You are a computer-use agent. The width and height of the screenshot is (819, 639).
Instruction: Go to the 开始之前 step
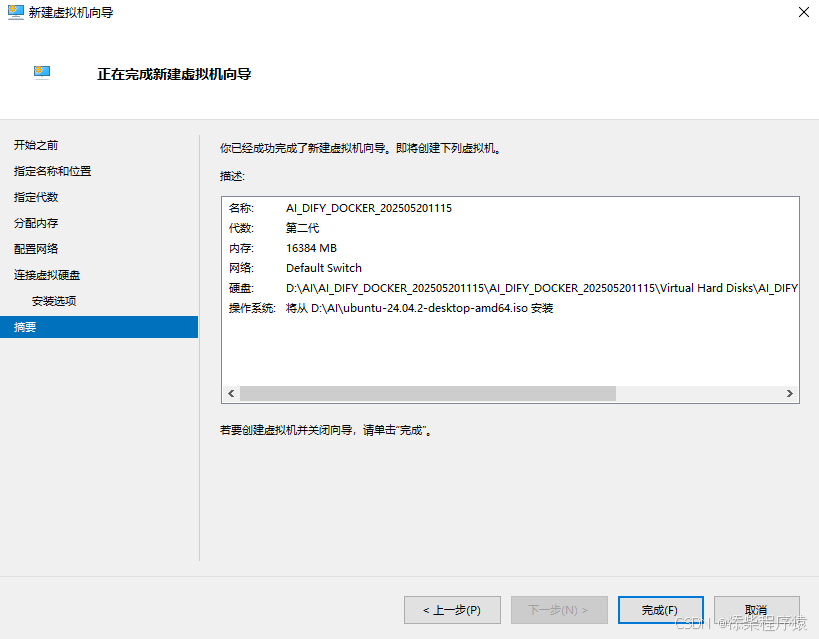click(36, 145)
